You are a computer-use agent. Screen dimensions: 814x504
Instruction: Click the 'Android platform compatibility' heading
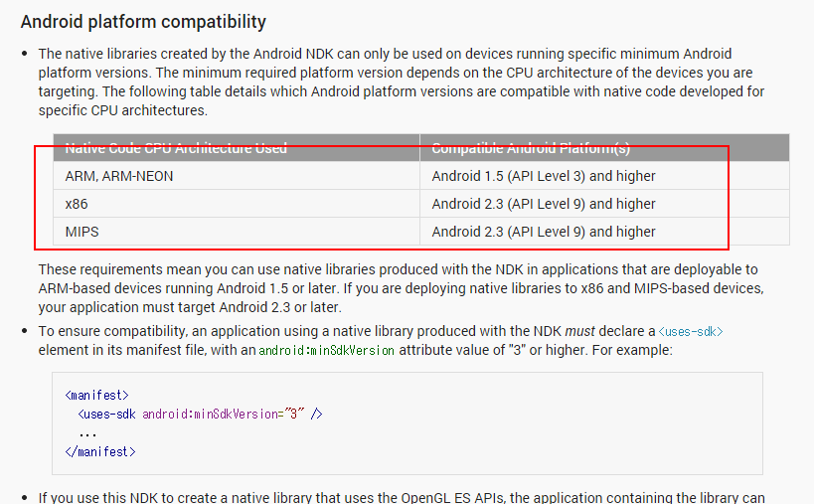(x=143, y=22)
